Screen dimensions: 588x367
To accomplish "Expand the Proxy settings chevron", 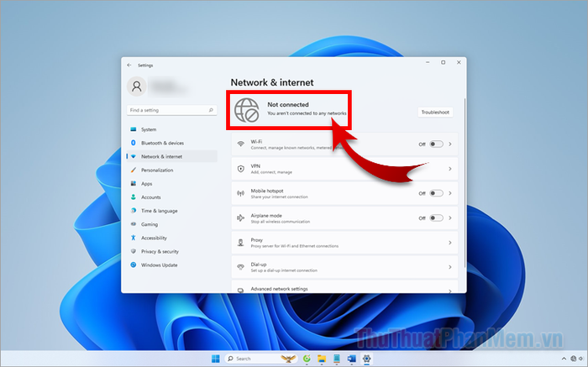I will click(450, 243).
